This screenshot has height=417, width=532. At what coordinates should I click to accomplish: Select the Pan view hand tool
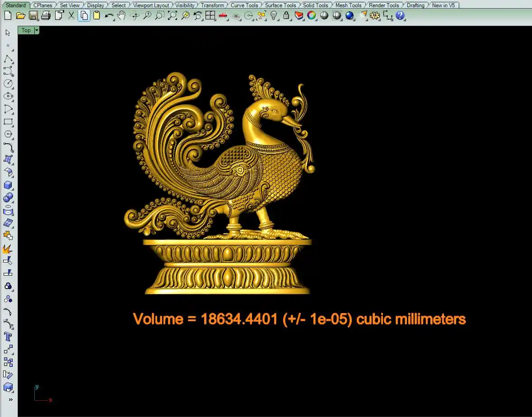click(121, 16)
